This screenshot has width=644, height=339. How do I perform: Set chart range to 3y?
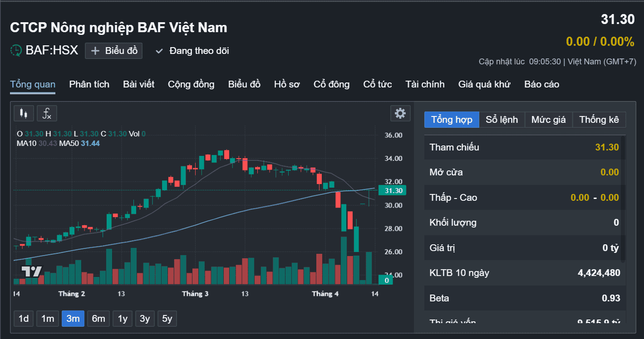[x=145, y=319]
